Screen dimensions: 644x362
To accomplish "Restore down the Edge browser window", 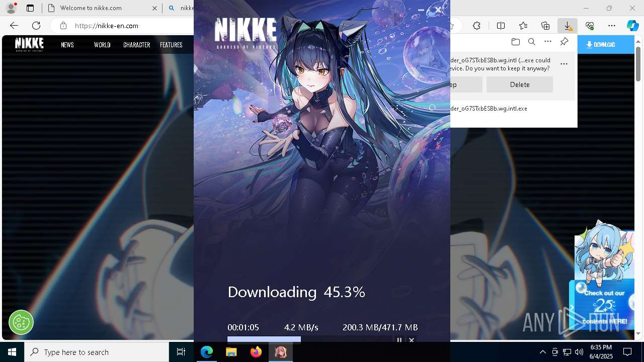I will coord(609,8).
